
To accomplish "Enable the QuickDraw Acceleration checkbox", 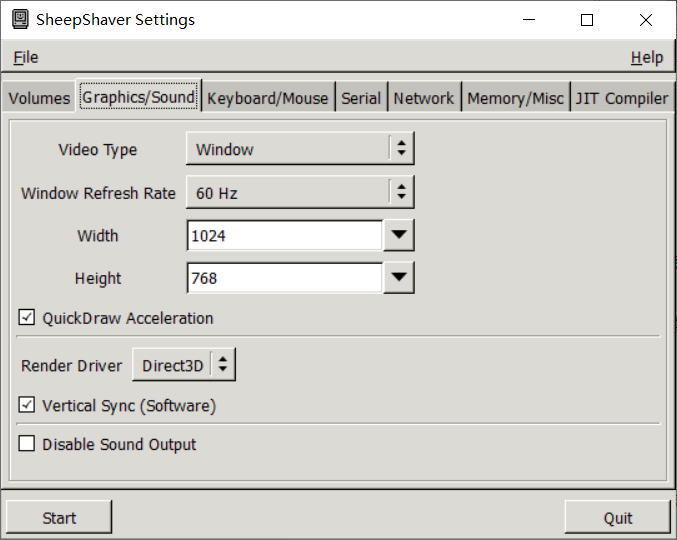I will [x=27, y=318].
